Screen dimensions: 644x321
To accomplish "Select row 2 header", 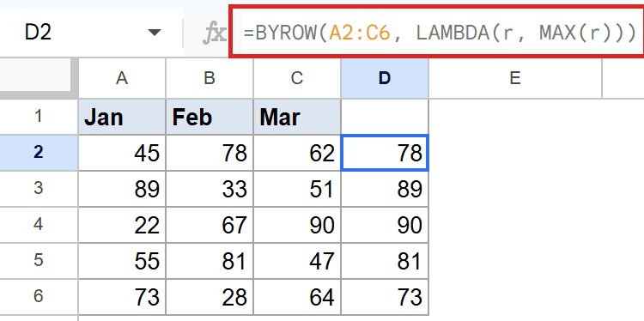I will 39,153.
